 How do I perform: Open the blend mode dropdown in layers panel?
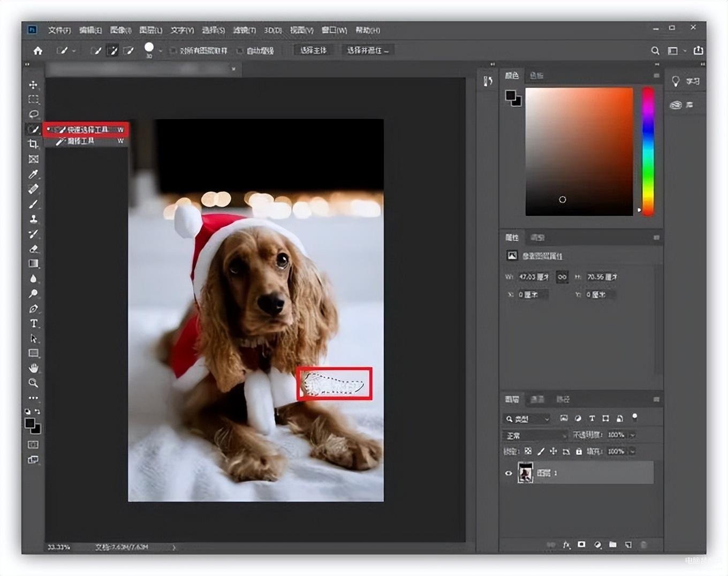(535, 435)
